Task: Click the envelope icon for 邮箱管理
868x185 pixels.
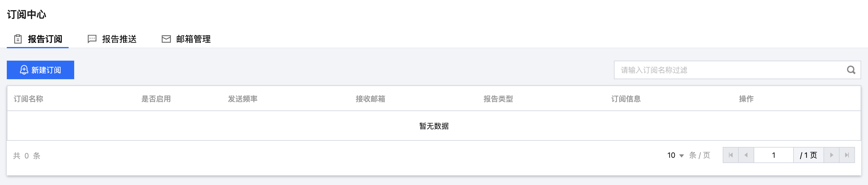Action: pyautogui.click(x=166, y=39)
